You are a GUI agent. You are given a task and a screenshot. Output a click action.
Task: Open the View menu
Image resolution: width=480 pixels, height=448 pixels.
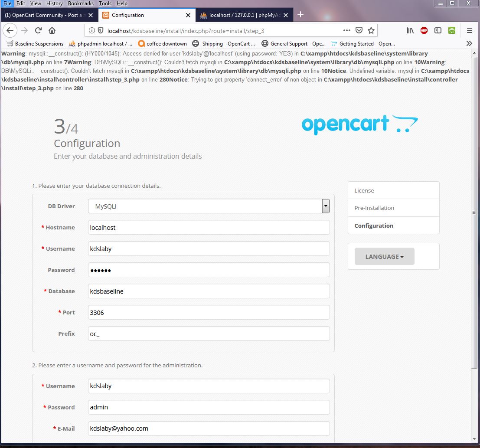pyautogui.click(x=36, y=3)
